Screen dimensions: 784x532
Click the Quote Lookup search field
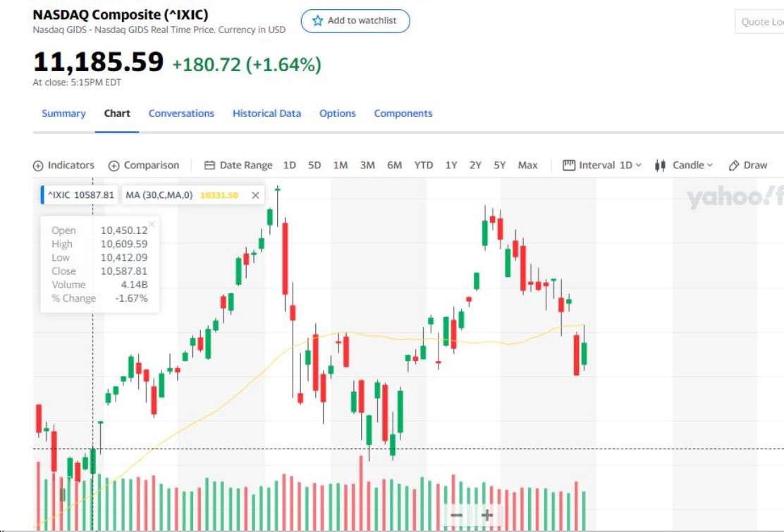(759, 22)
